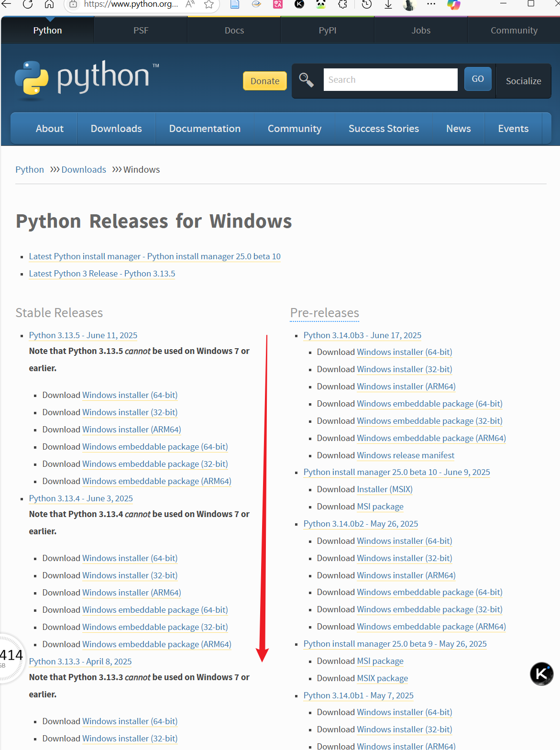Open Python 3.14.0b2 - May 26, 2025 link

[x=361, y=524]
